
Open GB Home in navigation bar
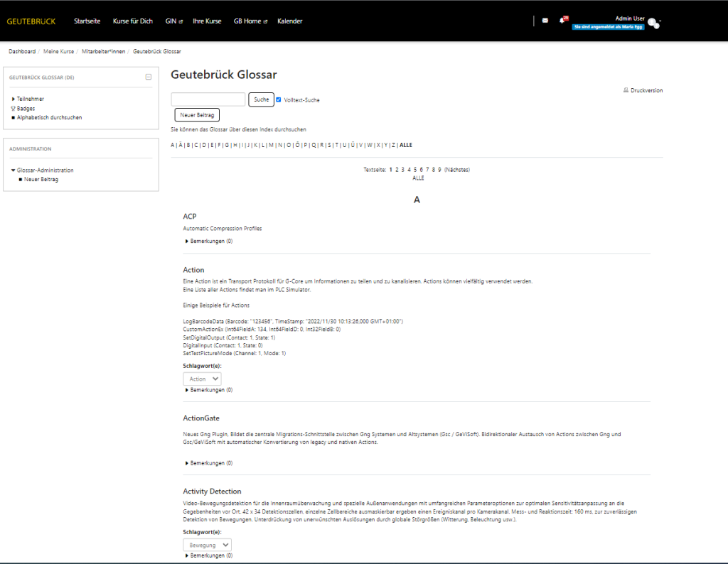coord(251,21)
